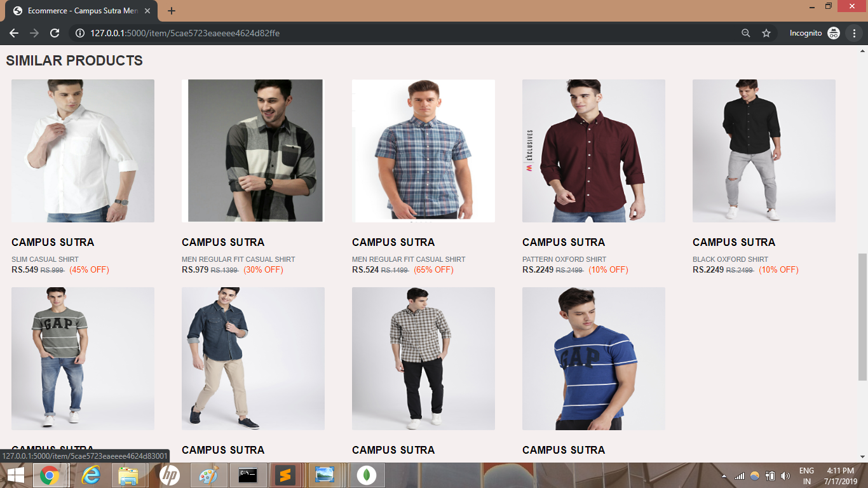
Task: Switch to Sublime Text in the taskbar
Action: pyautogui.click(x=287, y=475)
